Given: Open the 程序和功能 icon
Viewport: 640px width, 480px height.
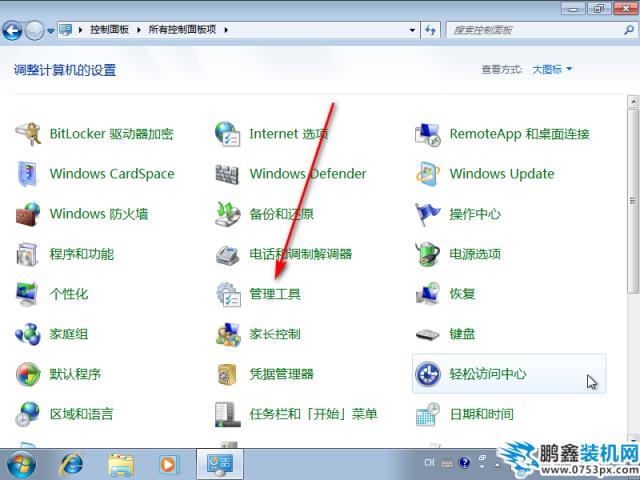Looking at the screenshot, I should click(x=28, y=253).
